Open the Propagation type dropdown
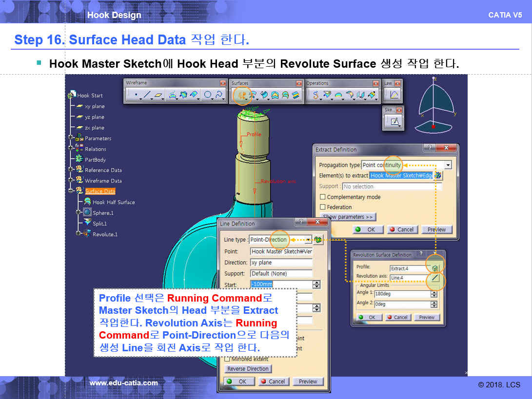Viewport: 532px width, 399px height. click(x=448, y=165)
